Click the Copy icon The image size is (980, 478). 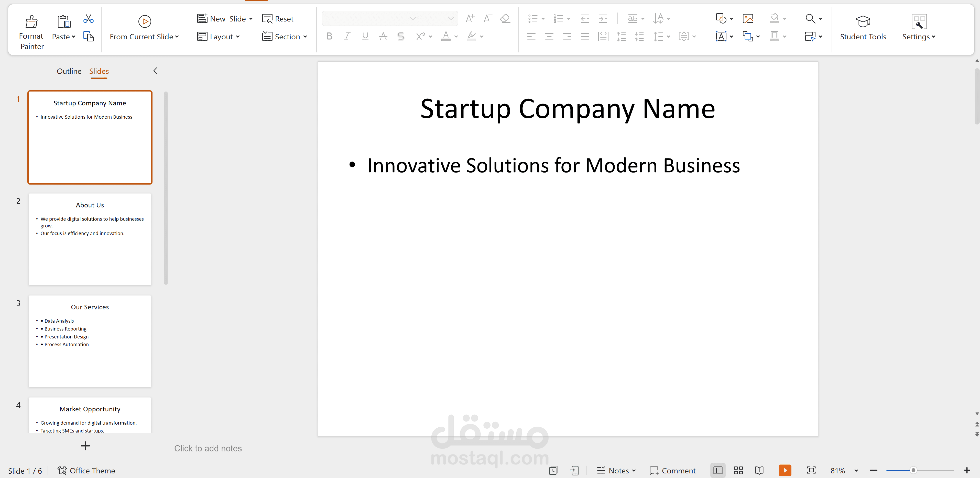point(88,37)
